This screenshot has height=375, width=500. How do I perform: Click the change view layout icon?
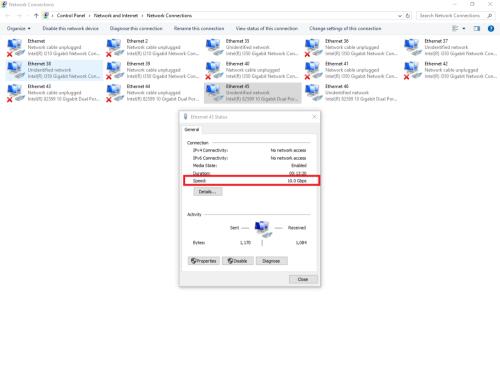point(455,29)
